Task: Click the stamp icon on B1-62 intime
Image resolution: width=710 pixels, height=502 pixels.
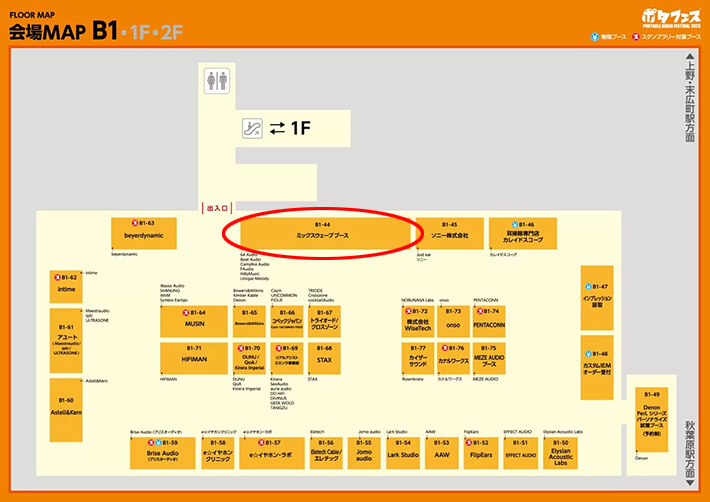Action: pyautogui.click(x=57, y=277)
